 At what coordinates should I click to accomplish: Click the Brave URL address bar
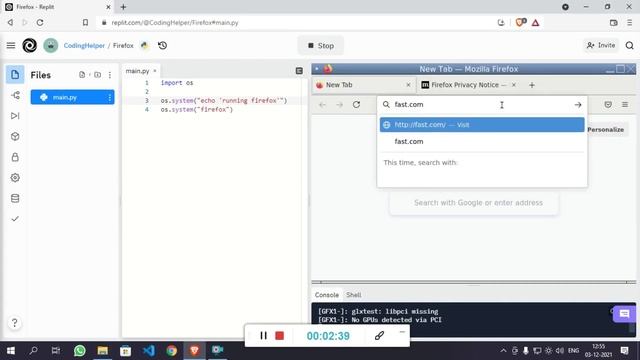pyautogui.click(x=298, y=23)
